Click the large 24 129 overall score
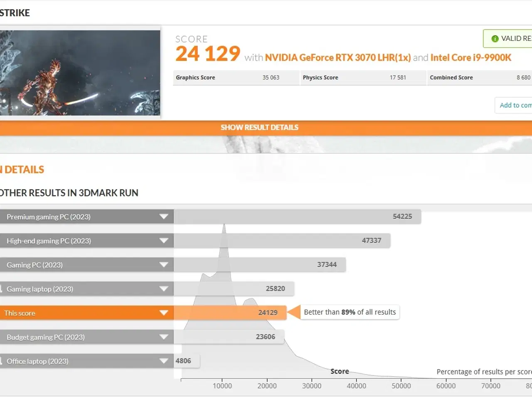 coord(208,54)
